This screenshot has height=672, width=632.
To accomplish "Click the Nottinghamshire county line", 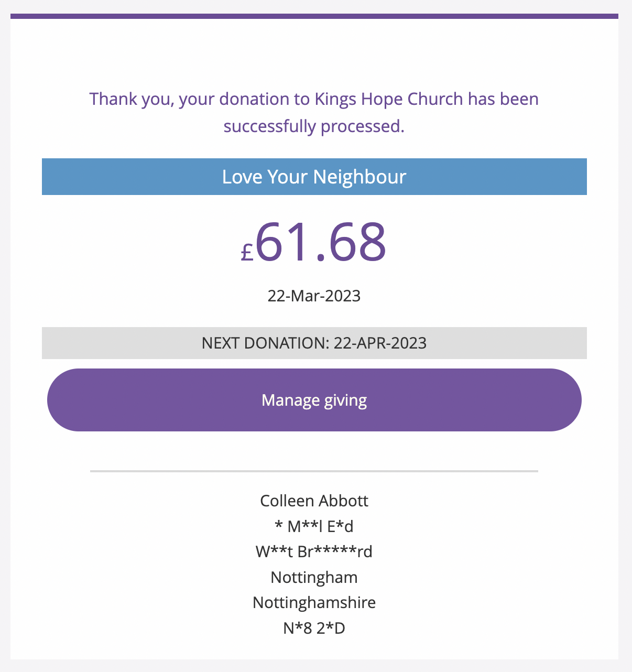I will click(x=314, y=602).
